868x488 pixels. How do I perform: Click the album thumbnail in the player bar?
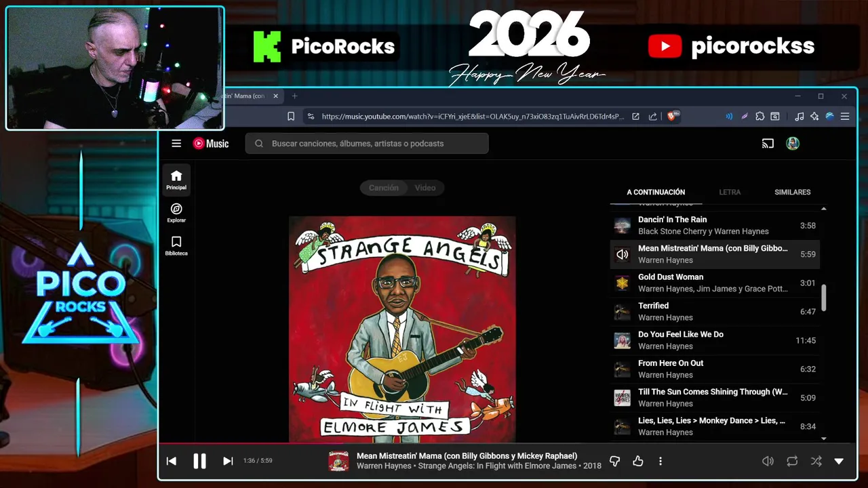pyautogui.click(x=339, y=461)
